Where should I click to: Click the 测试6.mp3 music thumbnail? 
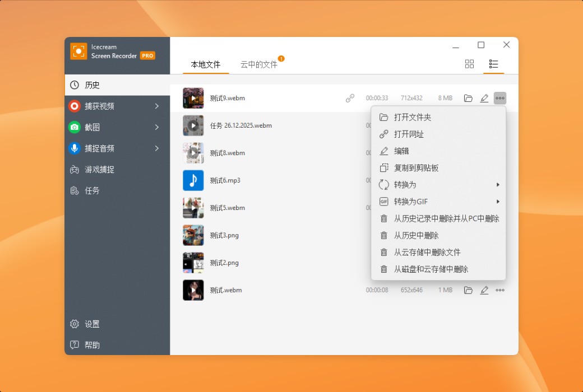[x=193, y=180]
